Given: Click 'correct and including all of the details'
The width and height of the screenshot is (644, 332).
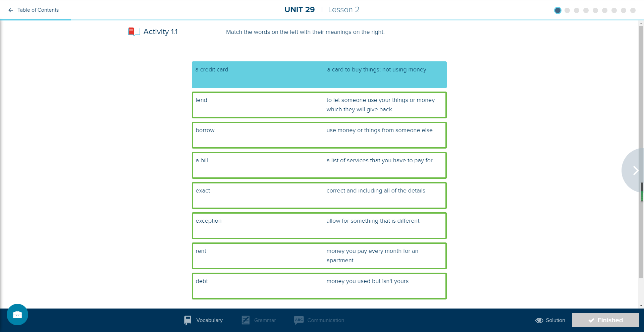Looking at the screenshot, I should pos(376,190).
